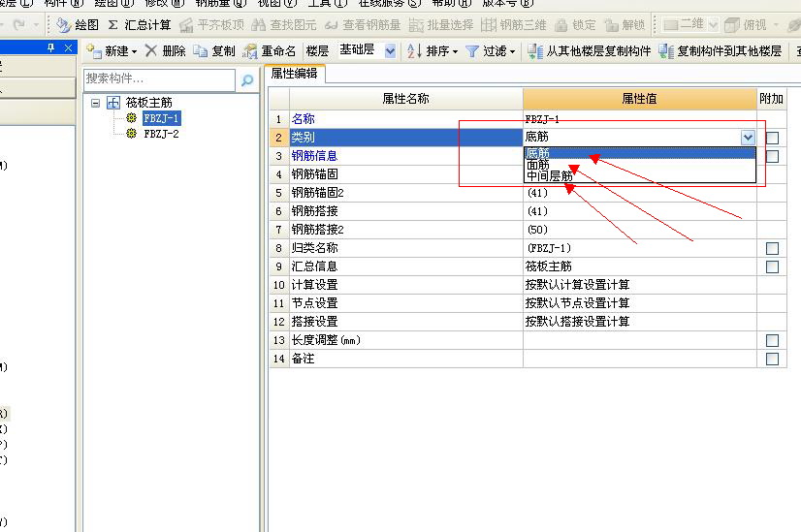
Task: Open the 钢筋量 menu
Action: [x=221, y=3]
